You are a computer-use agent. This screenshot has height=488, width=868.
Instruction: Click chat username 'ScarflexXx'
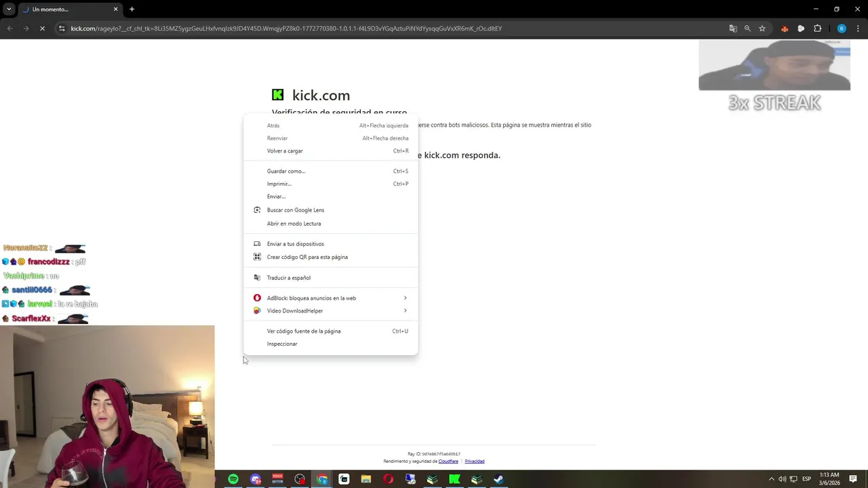point(31,319)
